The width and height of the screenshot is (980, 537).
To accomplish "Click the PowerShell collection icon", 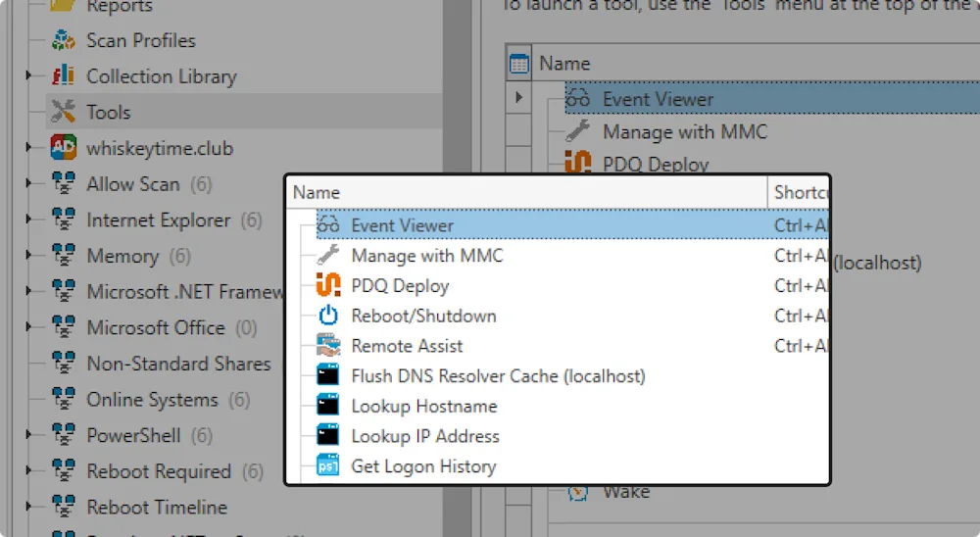I will point(63,434).
